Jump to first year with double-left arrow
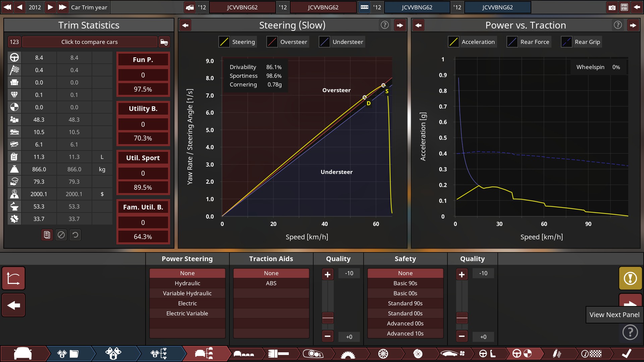Viewport: 644px width, 362px height. [x=7, y=7]
